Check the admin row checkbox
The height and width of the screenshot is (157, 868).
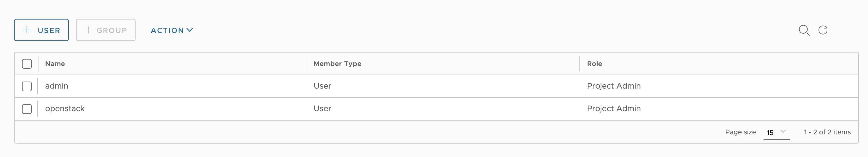(x=27, y=86)
